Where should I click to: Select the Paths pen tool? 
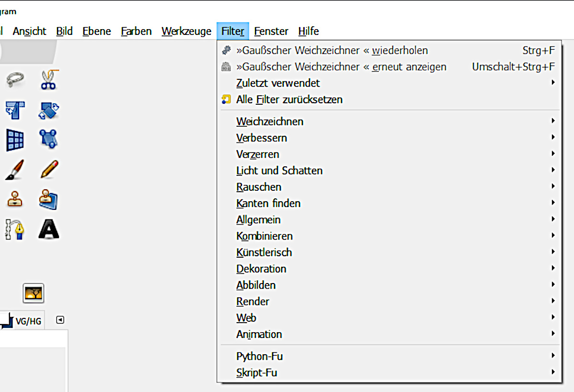15,229
